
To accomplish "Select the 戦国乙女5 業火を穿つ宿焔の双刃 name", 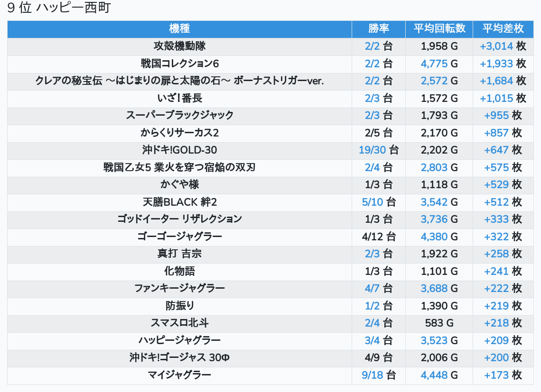I will click(x=179, y=167).
